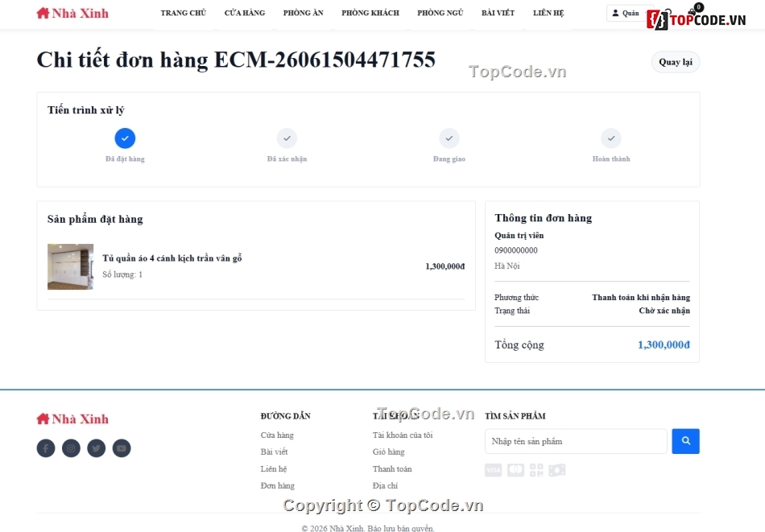Screen dimensions: 765x532
Task: Click the cash payment icon
Action: coord(557,470)
